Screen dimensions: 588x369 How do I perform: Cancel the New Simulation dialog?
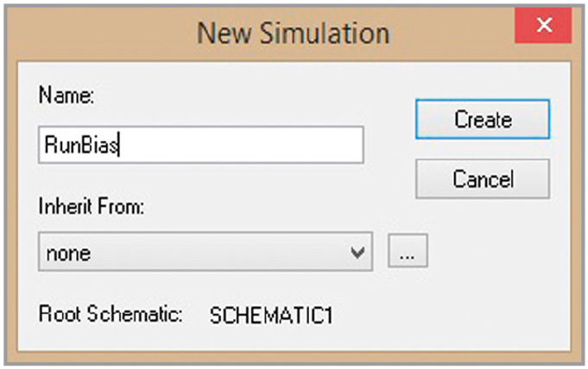(483, 179)
